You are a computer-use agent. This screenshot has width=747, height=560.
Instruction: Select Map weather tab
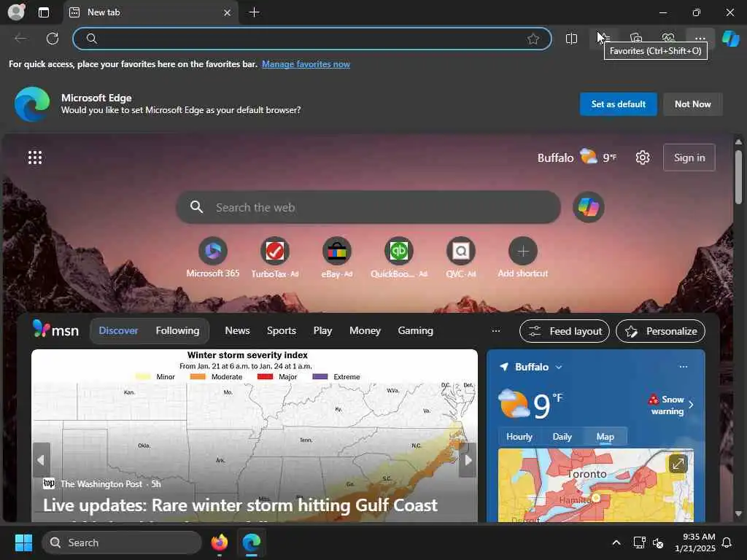605,437
